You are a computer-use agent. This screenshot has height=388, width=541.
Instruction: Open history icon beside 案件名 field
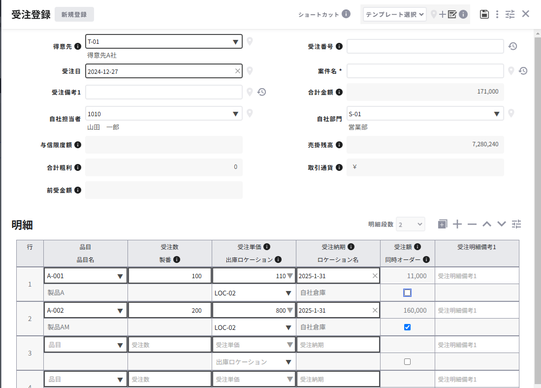[x=523, y=71]
